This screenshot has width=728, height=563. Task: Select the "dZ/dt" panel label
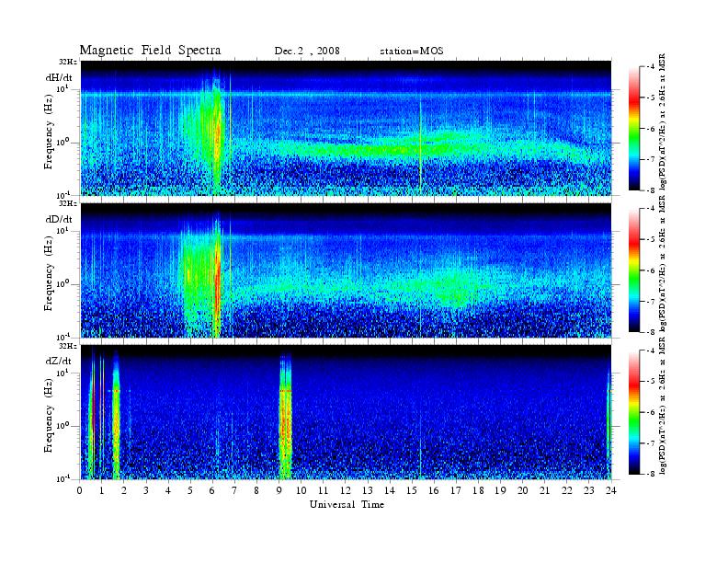[59, 361]
